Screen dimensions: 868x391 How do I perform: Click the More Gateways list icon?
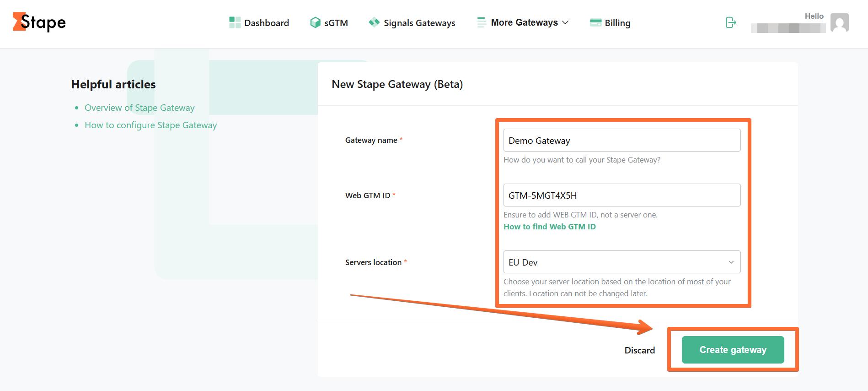pyautogui.click(x=481, y=22)
